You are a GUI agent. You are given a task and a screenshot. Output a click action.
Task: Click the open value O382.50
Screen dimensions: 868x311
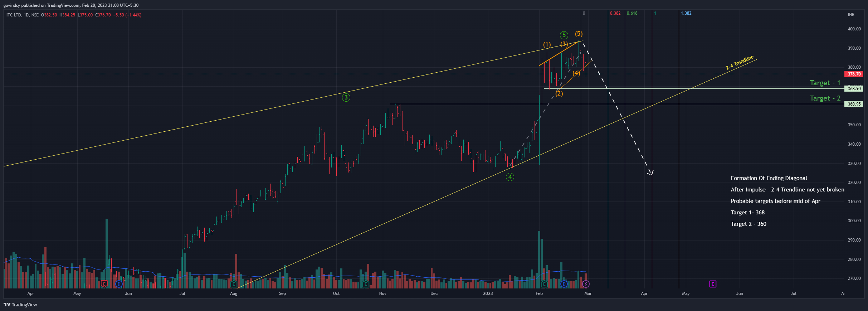pyautogui.click(x=49, y=15)
